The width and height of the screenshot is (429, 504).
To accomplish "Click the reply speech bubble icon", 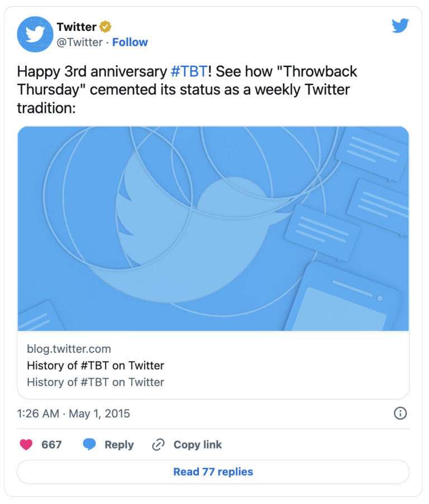I will [89, 445].
